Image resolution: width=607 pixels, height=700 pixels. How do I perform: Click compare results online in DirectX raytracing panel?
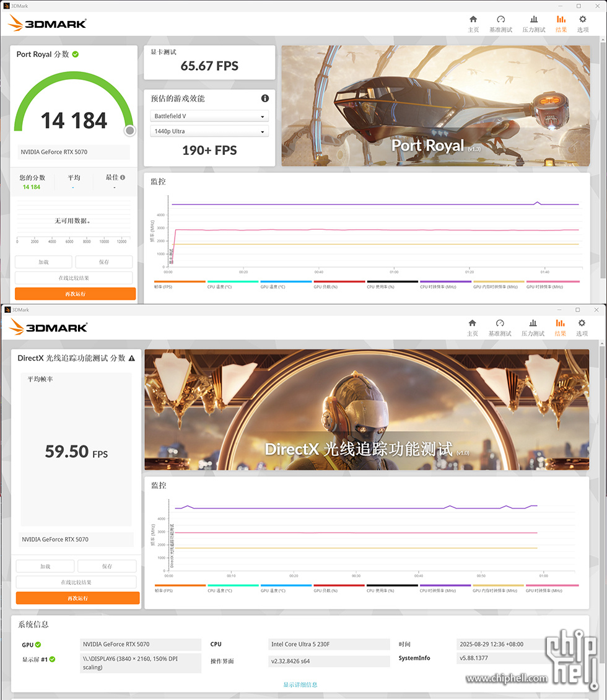(x=76, y=582)
